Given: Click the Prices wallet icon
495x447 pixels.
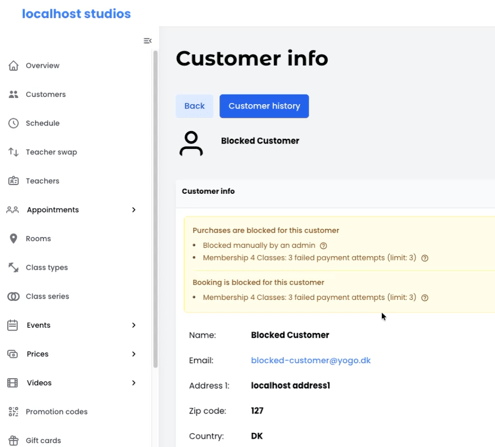Looking at the screenshot, I should [x=13, y=354].
